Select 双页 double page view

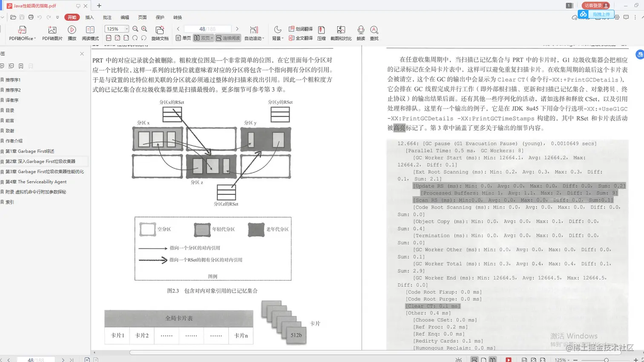coord(203,38)
